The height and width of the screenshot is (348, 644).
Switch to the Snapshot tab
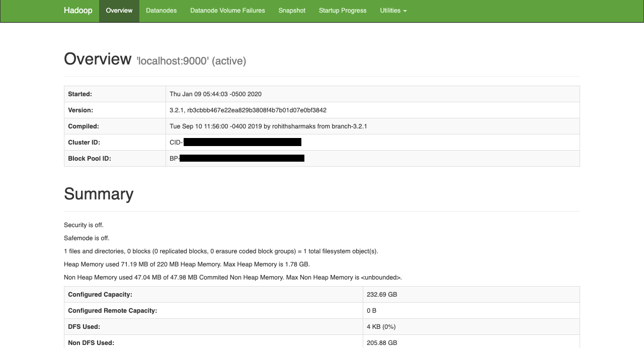(x=292, y=11)
